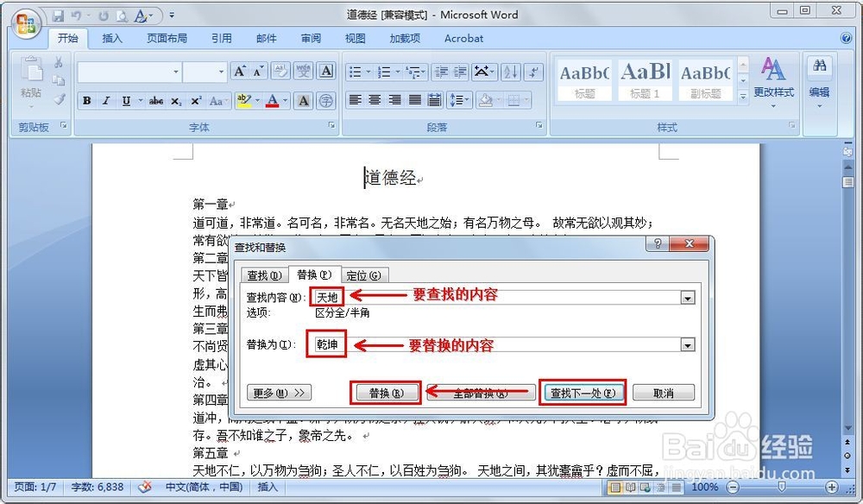The height and width of the screenshot is (504, 863).
Task: Toggle Bold formatting
Action: (x=86, y=101)
